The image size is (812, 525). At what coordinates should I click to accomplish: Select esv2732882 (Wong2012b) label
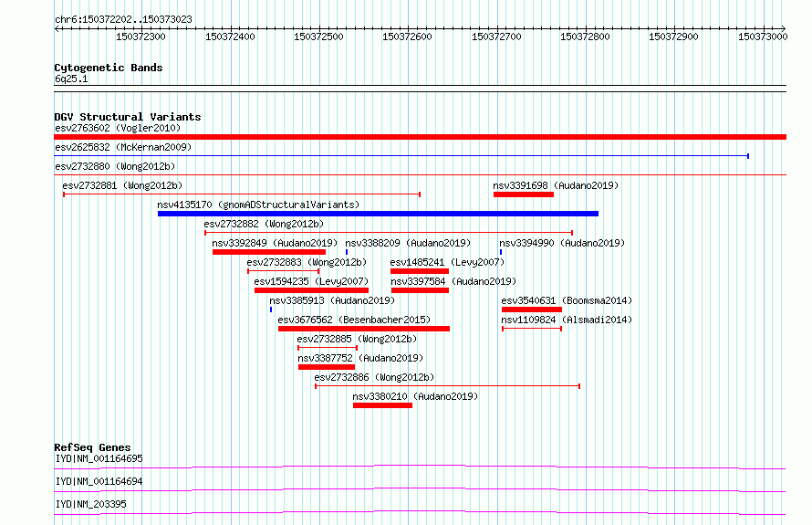264,224
